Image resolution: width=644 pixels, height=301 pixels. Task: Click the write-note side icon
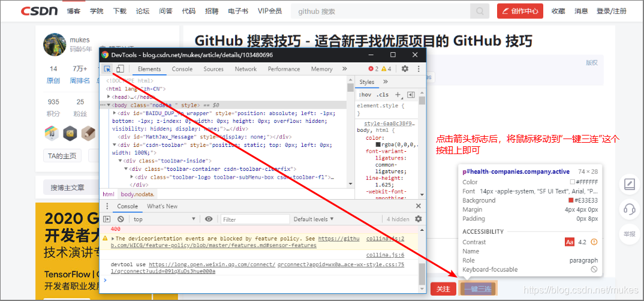coord(630,185)
